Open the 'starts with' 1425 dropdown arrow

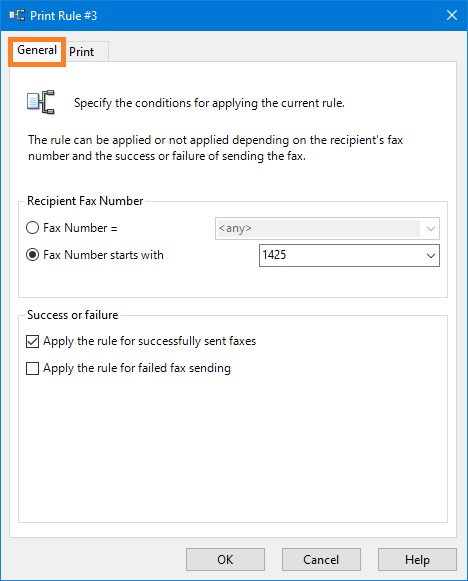(x=431, y=255)
